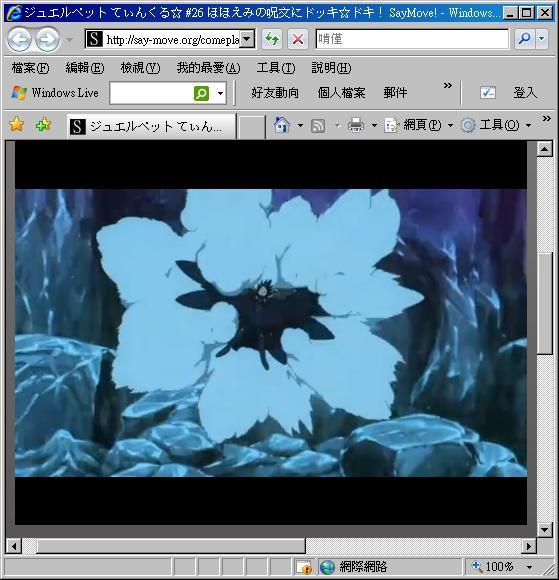559x580 pixels.
Task: Expand Home button dropdown arrow
Action: (300, 125)
